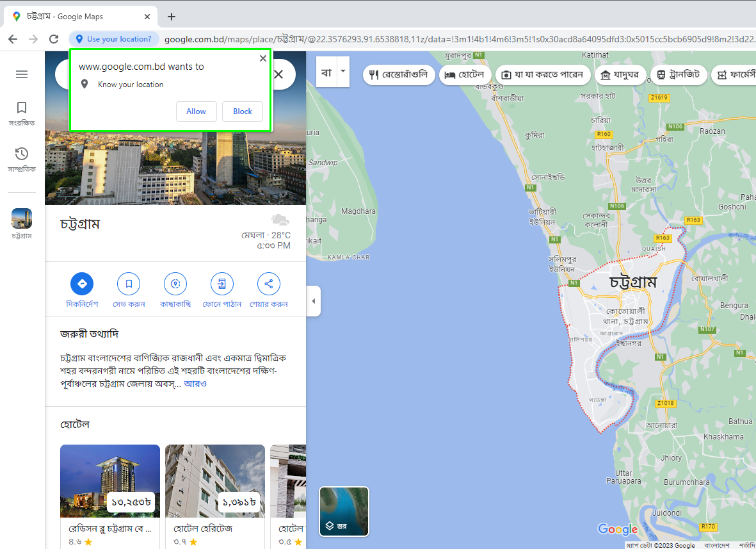Click the address bar URL
Viewport: 756px width, 549px height.
coord(460,39)
